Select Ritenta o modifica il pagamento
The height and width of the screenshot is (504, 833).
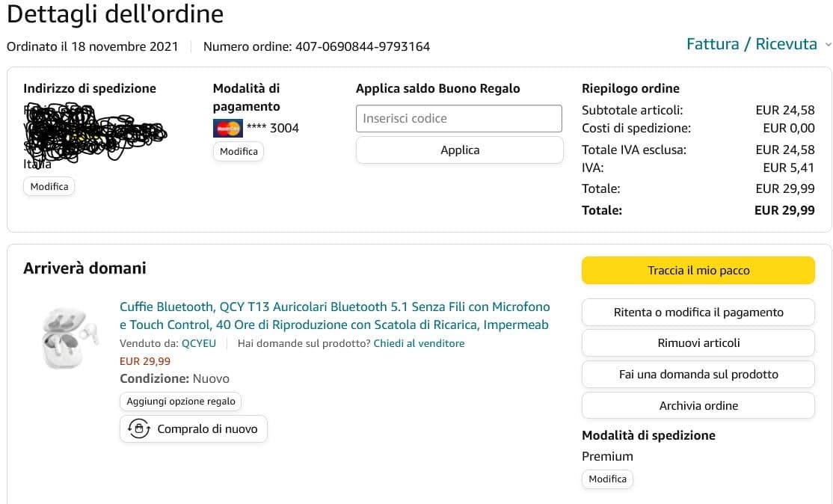pyautogui.click(x=698, y=313)
